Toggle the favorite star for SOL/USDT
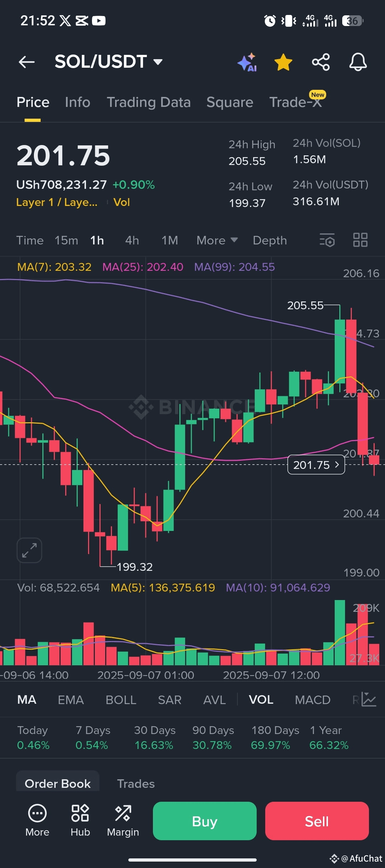The width and height of the screenshot is (385, 868). [x=283, y=62]
